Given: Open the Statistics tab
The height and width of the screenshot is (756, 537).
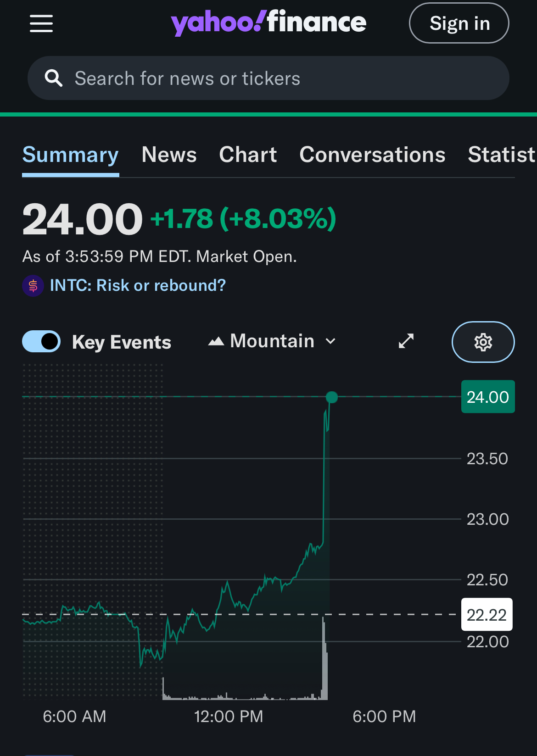Looking at the screenshot, I should point(501,155).
